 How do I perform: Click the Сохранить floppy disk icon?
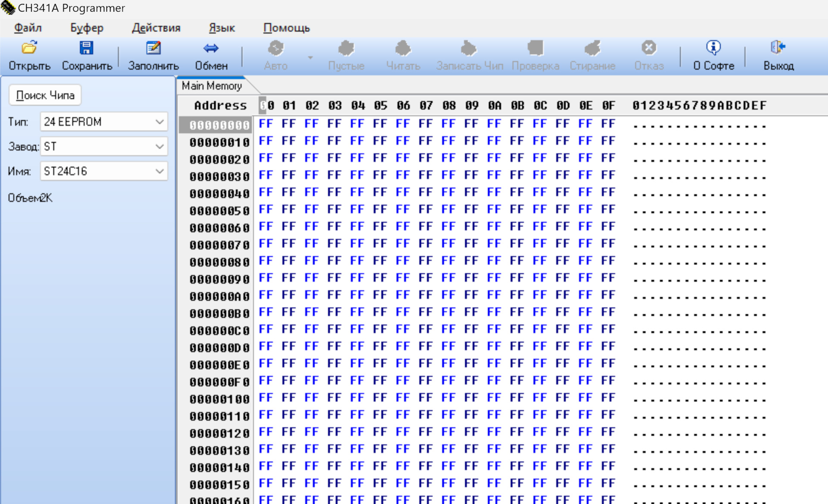coord(86,47)
